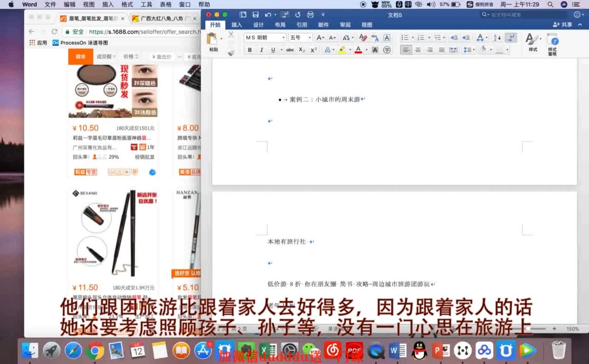This screenshot has width=589, height=364.
Task: Click the sort A-Z icon
Action: [x=497, y=37]
